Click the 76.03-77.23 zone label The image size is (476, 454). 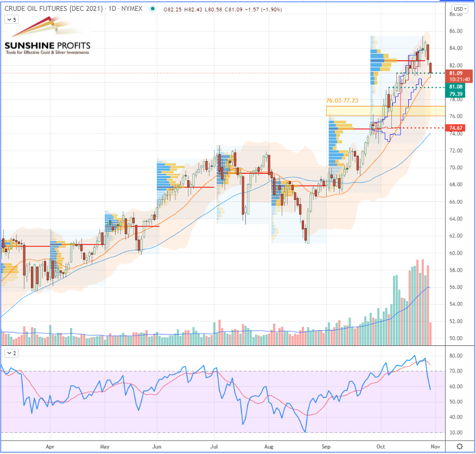[x=342, y=100]
